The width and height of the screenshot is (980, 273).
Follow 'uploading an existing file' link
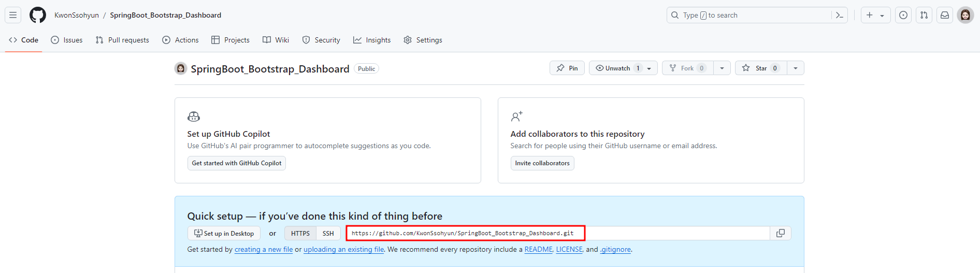pos(344,249)
